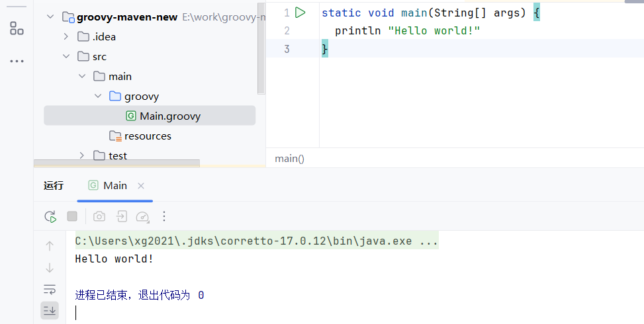Click the run toolbar icon with arrow entering box

121,216
